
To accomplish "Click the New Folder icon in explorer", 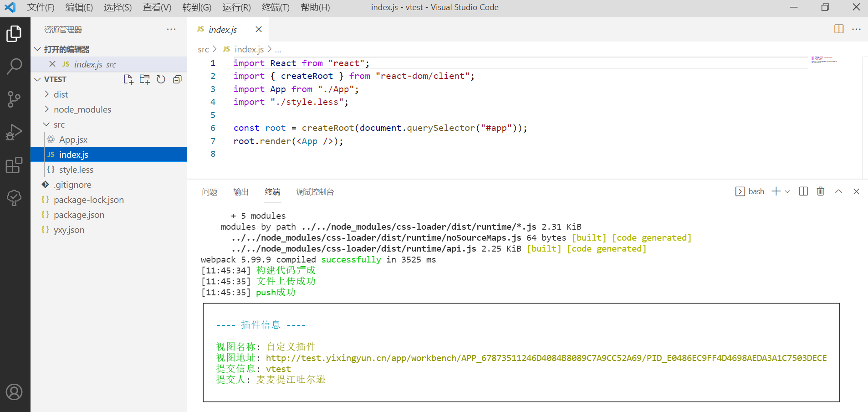I will pyautogui.click(x=145, y=79).
